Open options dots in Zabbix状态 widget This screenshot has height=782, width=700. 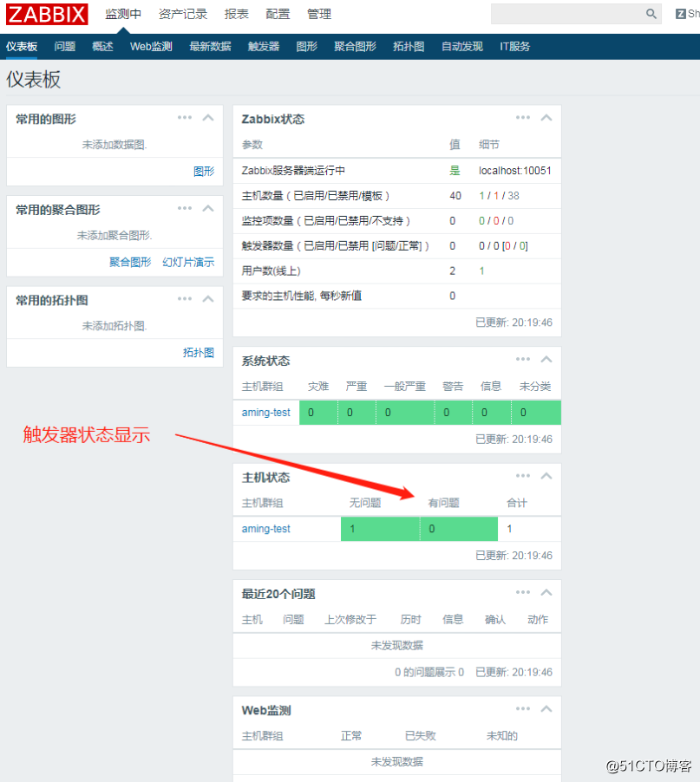pos(523,118)
